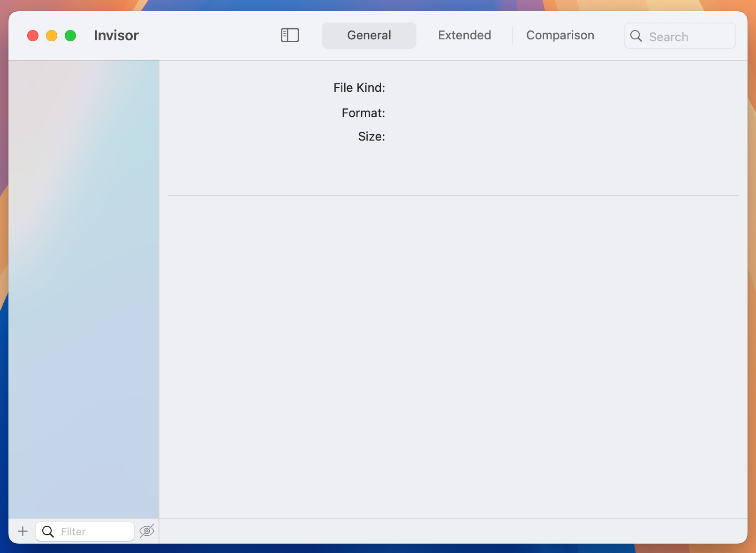The image size is (756, 553).
Task: Switch to the General tab
Action: click(369, 36)
